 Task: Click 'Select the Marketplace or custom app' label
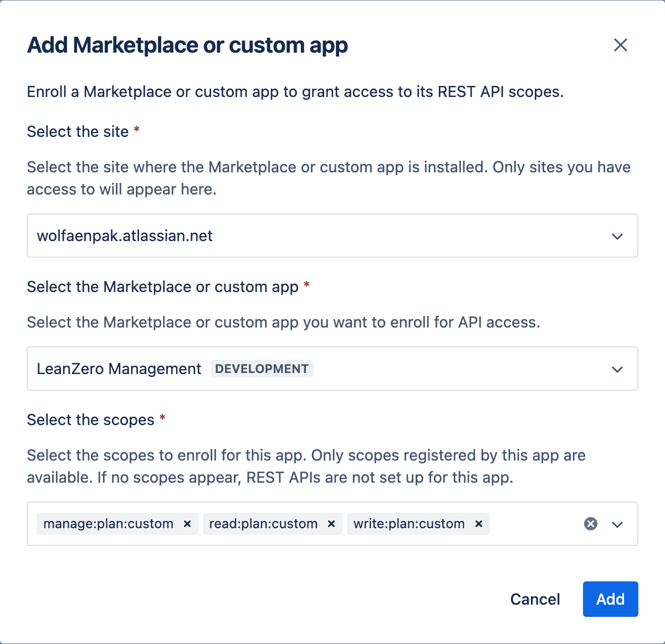[x=163, y=287]
